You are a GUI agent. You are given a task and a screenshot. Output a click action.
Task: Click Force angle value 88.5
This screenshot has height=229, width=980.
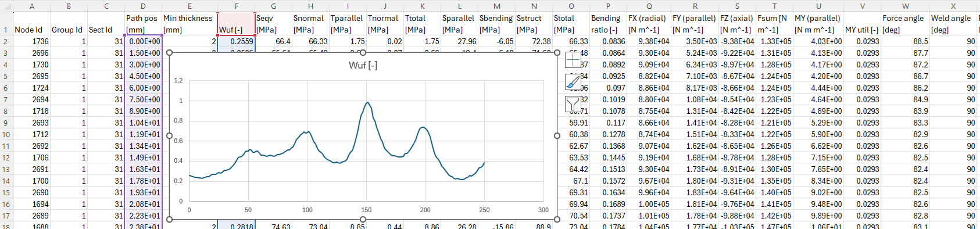(x=906, y=41)
